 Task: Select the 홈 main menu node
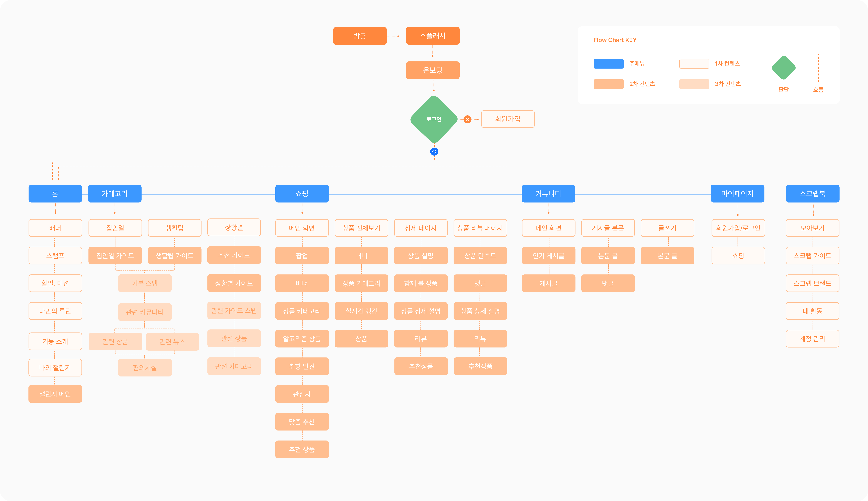(55, 194)
